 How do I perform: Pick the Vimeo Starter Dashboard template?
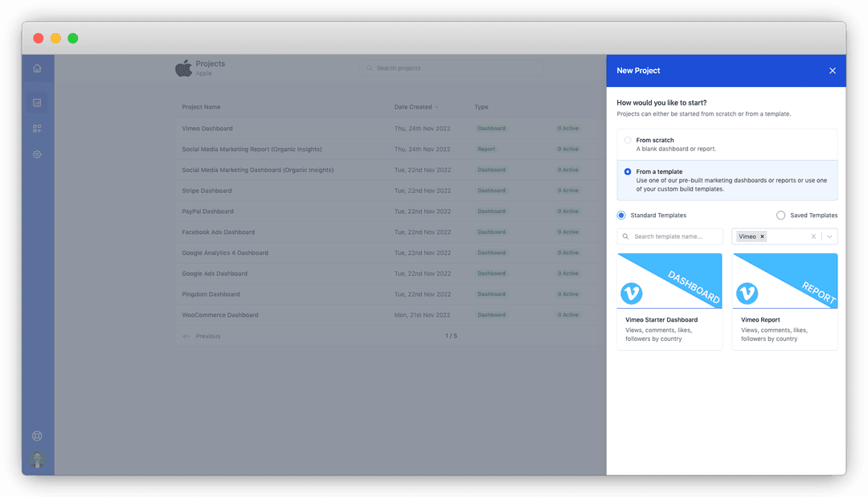pos(669,302)
